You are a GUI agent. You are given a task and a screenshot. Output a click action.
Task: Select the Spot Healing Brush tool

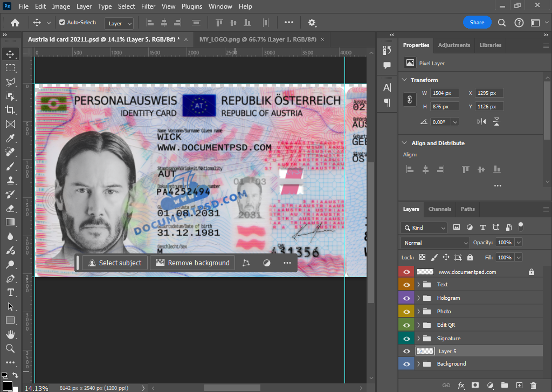(10, 152)
